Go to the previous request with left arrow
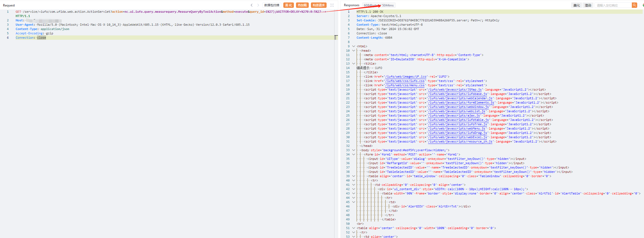 click(x=252, y=5)
